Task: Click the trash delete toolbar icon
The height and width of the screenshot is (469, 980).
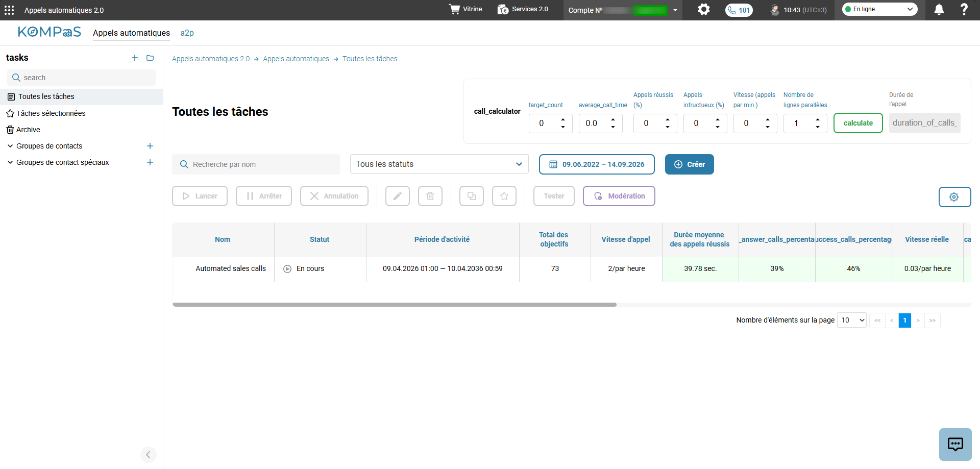Action: 430,196
